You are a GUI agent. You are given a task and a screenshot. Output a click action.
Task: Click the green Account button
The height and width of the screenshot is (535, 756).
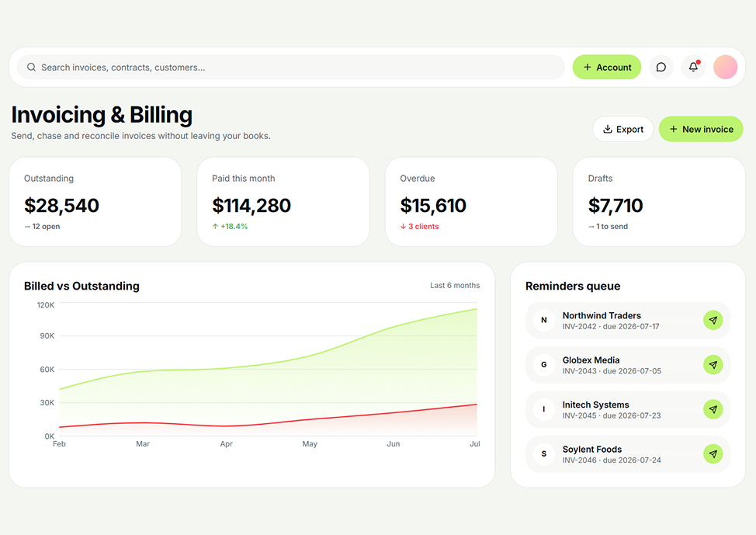606,67
